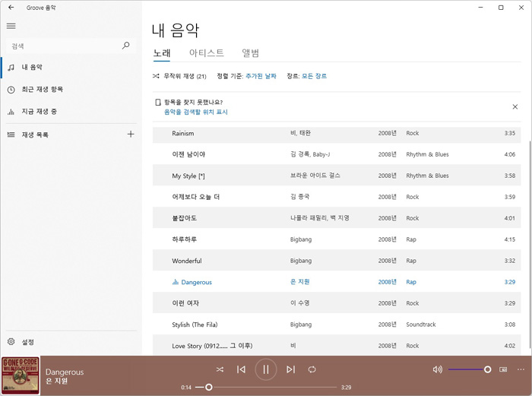Viewport: 532px width, 396px height.
Task: Skip to next track
Action: (x=290, y=369)
